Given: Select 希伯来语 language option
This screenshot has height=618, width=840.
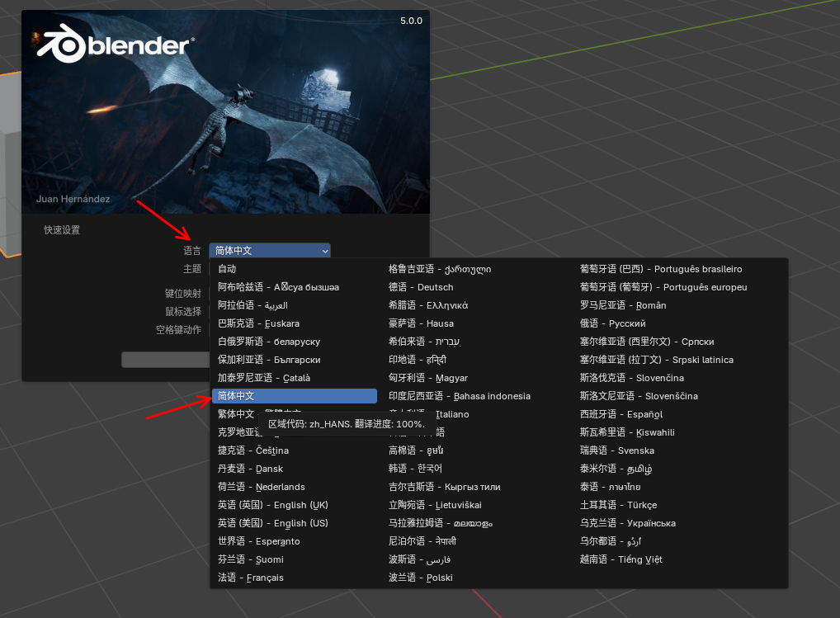Looking at the screenshot, I should click(x=477, y=342).
